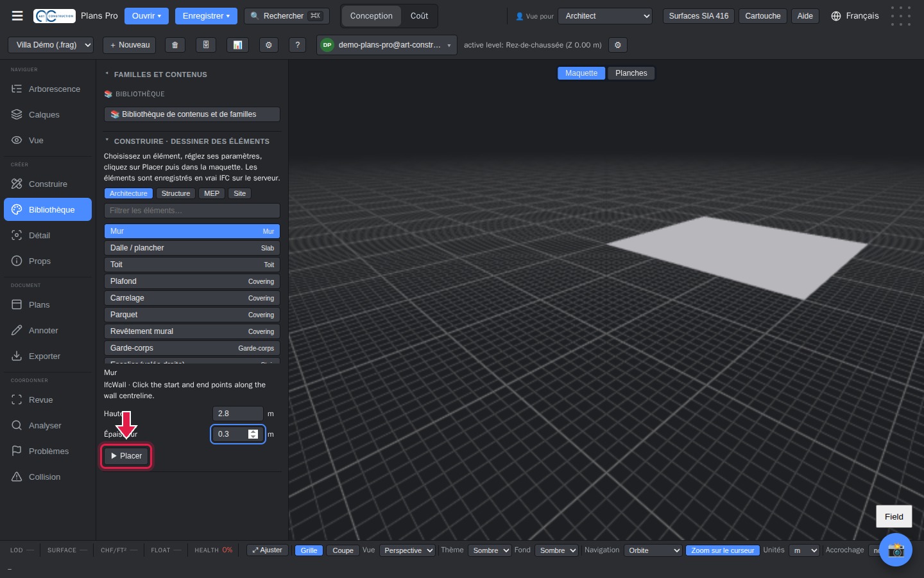Open Calques layers in the sidebar
Image resolution: width=924 pixels, height=578 pixels.
pyautogui.click(x=47, y=115)
